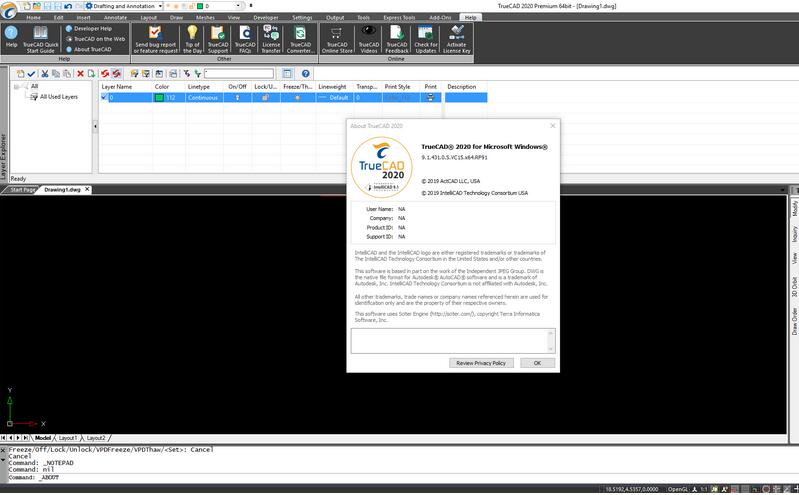Click OK in About TrueCAD dialog

[x=537, y=363]
